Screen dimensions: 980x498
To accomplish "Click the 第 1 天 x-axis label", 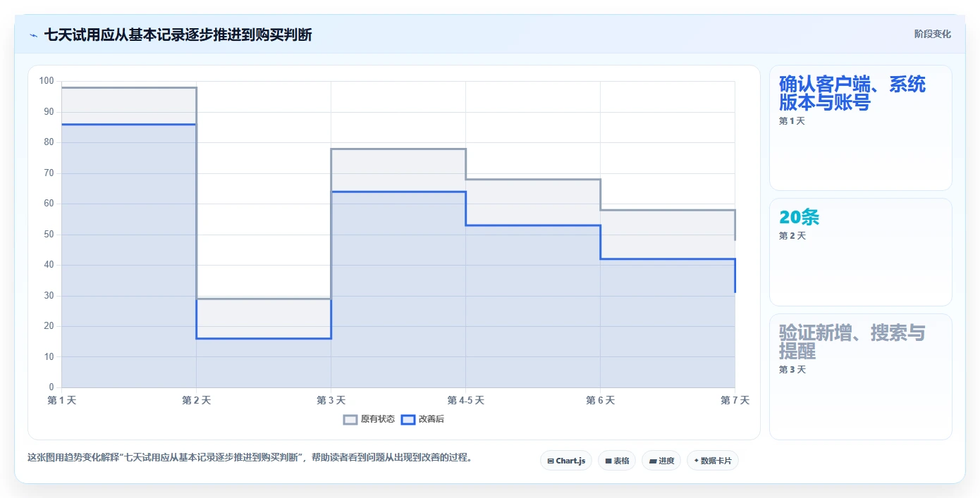I will pos(62,400).
